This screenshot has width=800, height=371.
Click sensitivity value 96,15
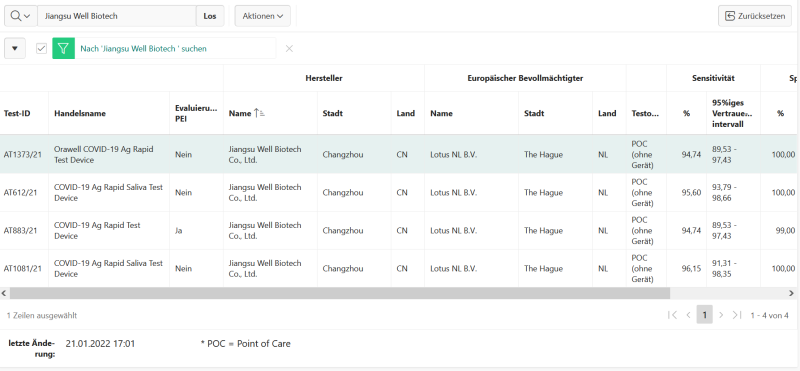[691, 268]
